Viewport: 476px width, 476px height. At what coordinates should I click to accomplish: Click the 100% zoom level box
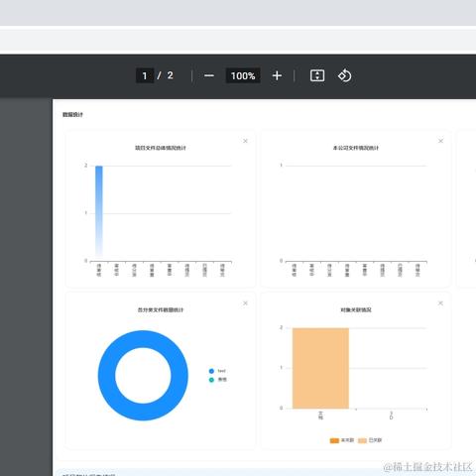point(243,75)
